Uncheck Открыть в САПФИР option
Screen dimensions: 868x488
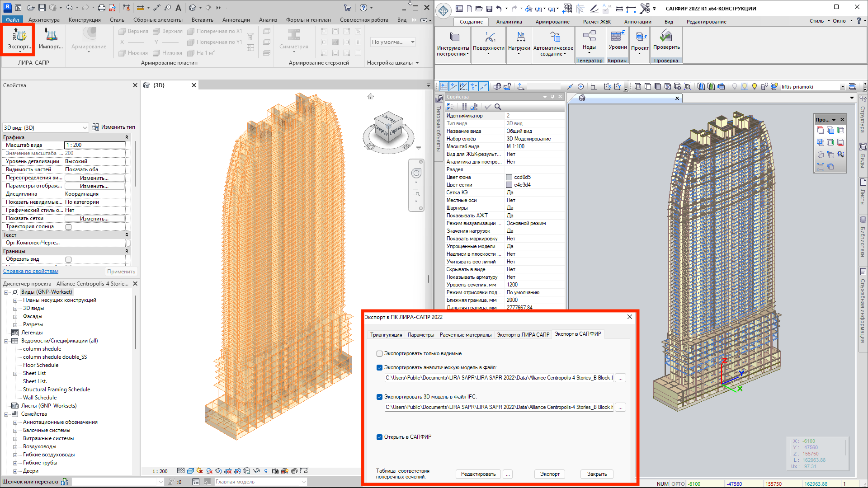pyautogui.click(x=380, y=437)
